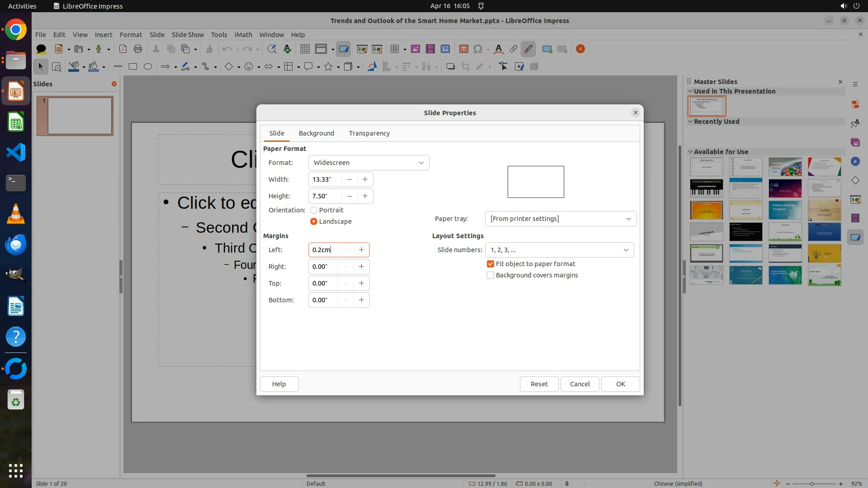Click the zoom slider in status bar
This screenshot has width=868, height=488.
click(812, 483)
